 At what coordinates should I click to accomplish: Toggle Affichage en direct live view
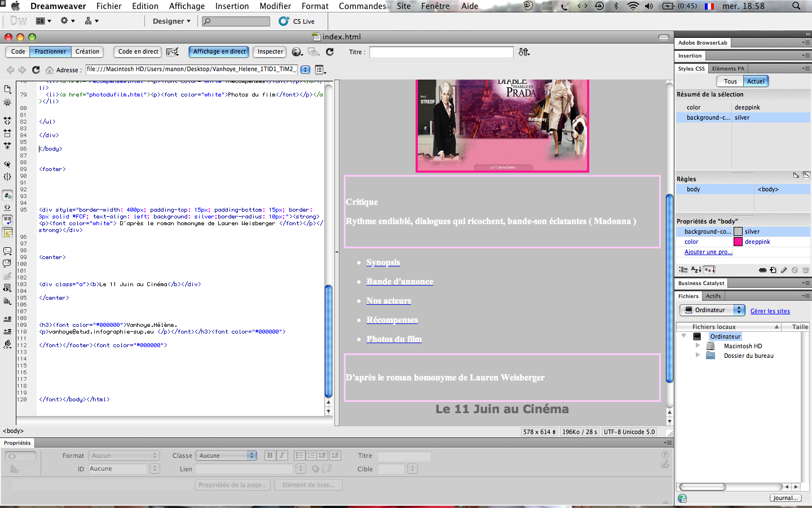(219, 52)
